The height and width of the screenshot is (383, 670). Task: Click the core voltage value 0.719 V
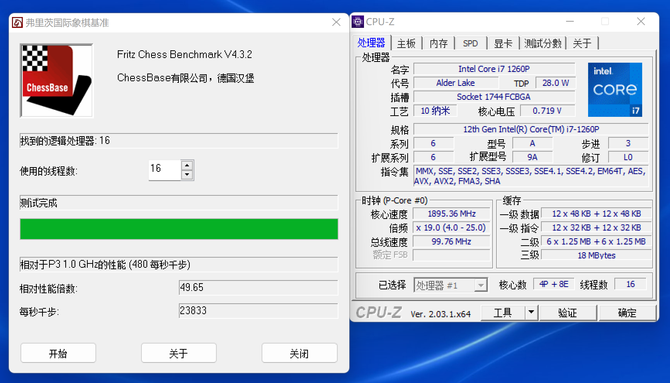pos(547,111)
